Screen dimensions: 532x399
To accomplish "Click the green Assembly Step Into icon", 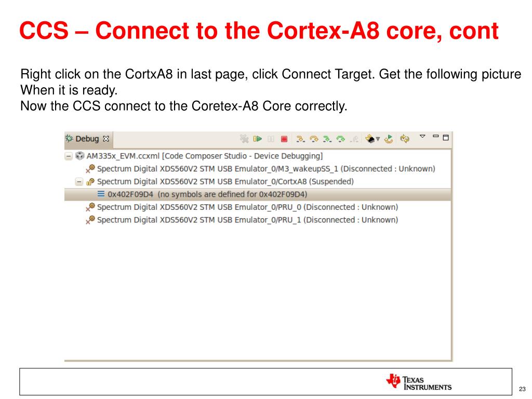I will pyautogui.click(x=327, y=139).
